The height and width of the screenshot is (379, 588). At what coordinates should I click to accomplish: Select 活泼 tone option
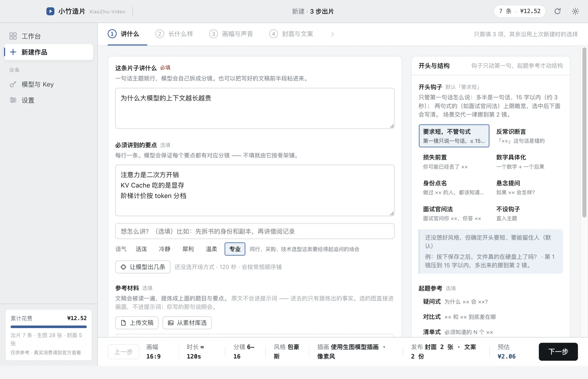point(141,249)
